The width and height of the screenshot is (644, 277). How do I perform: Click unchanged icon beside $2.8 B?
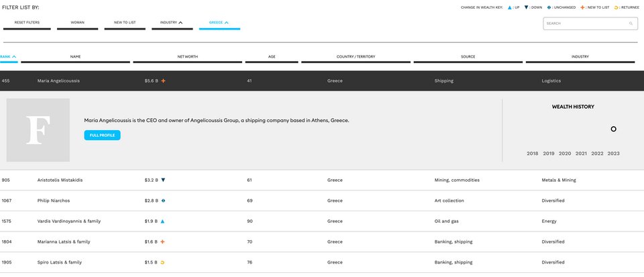tap(163, 201)
